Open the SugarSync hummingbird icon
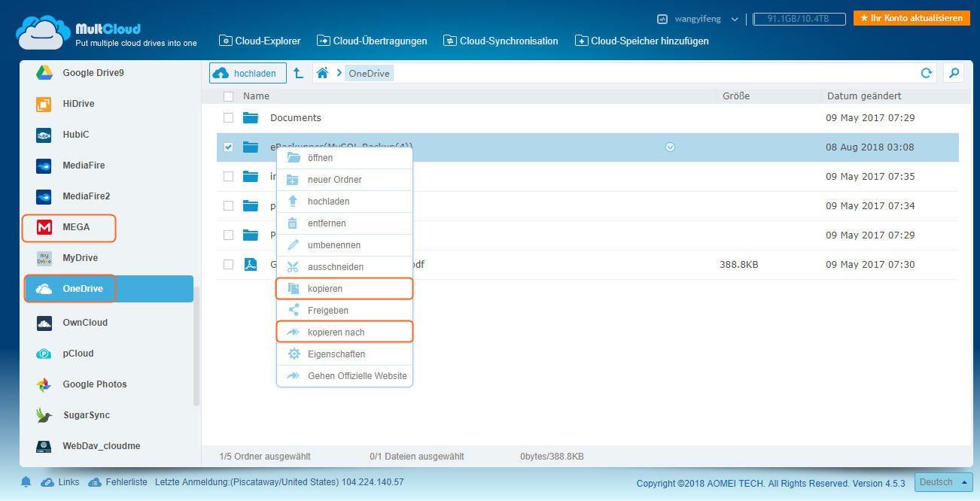 44,415
